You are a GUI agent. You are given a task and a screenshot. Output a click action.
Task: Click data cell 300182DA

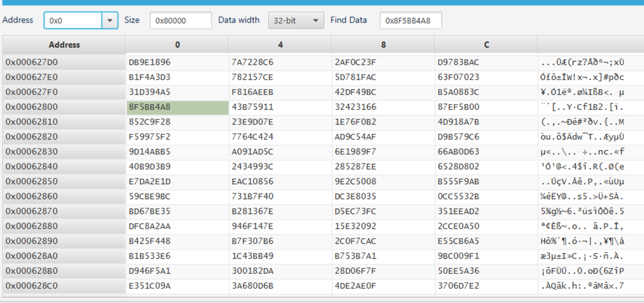click(x=281, y=271)
